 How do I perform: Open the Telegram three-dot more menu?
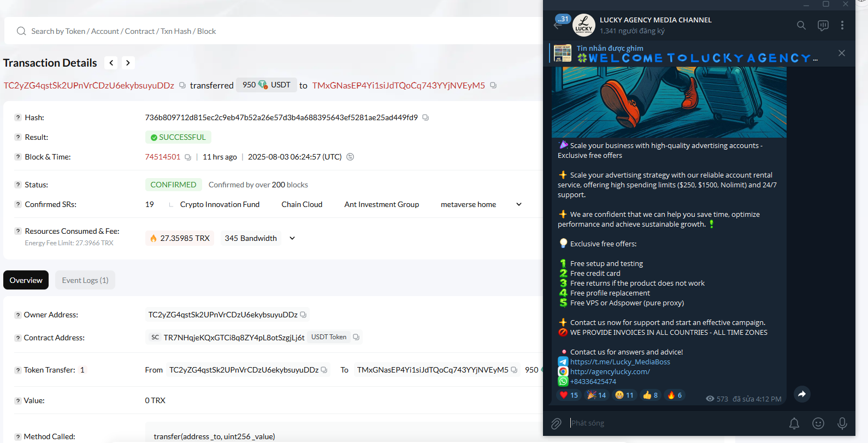coord(842,25)
